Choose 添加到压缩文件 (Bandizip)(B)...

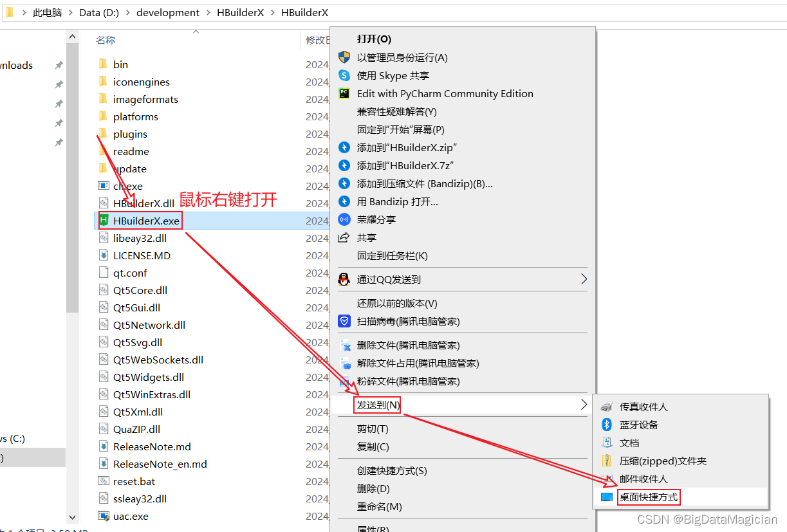tap(425, 183)
